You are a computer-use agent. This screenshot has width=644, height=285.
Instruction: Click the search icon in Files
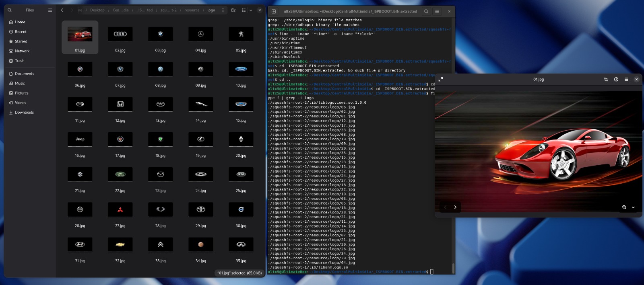[10, 10]
